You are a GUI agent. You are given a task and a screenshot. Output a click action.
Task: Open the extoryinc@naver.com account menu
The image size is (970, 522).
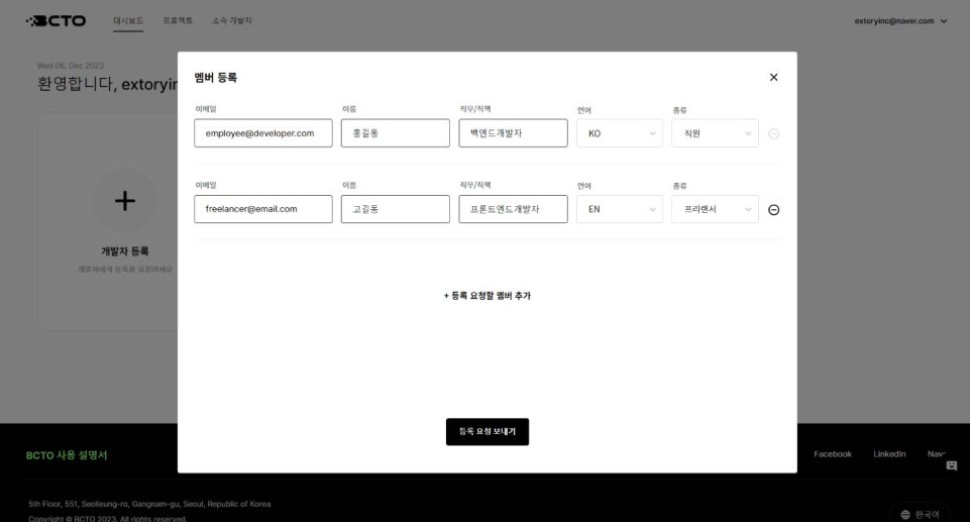[900, 21]
